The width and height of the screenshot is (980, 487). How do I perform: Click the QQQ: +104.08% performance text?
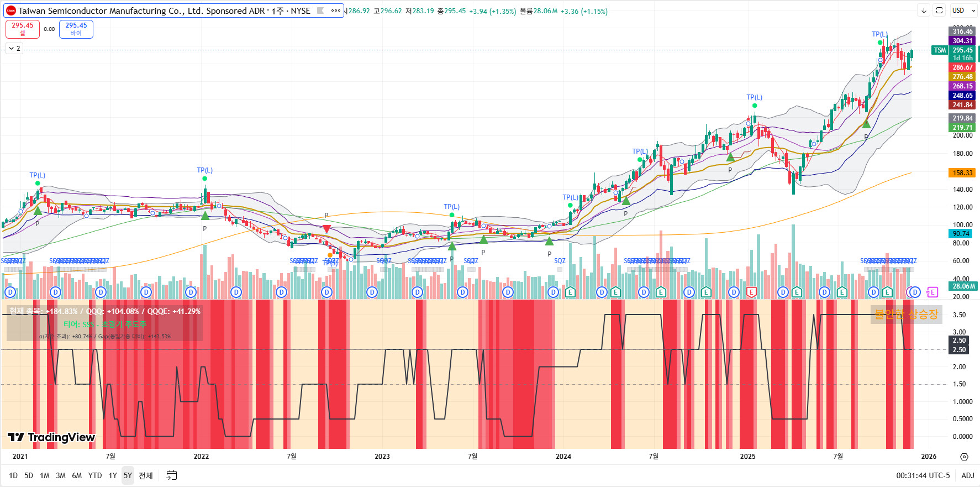coord(113,311)
